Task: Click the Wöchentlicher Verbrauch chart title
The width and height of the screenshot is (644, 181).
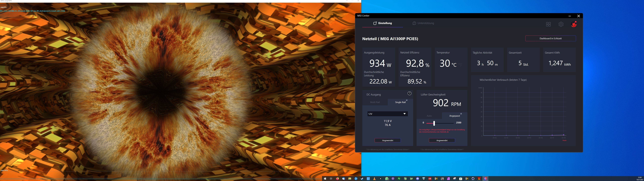Action: (x=503, y=80)
